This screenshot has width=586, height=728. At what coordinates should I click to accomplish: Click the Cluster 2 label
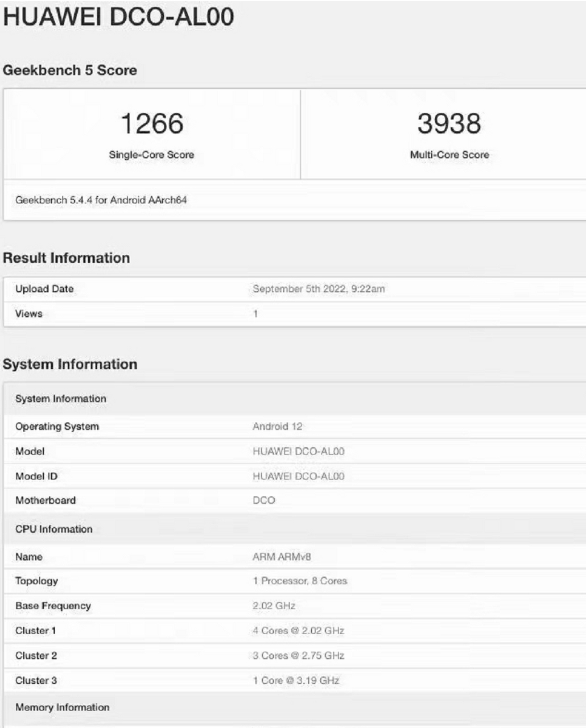click(x=36, y=656)
